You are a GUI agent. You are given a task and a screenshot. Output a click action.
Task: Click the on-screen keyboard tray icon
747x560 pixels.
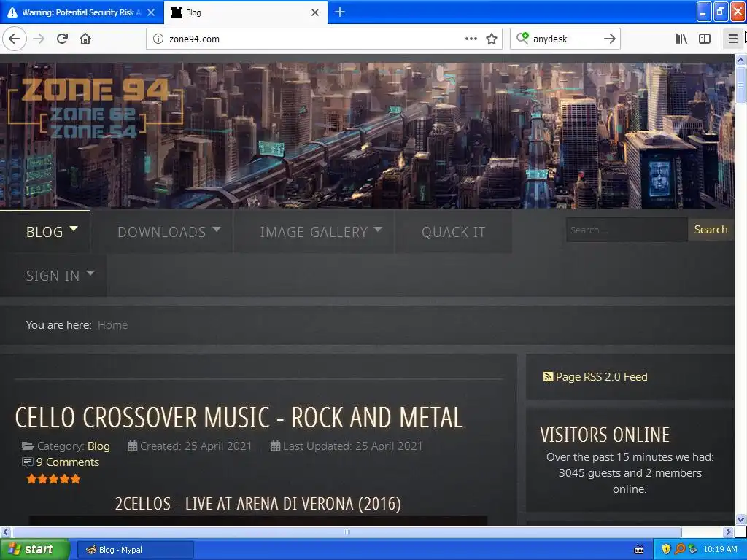point(639,550)
